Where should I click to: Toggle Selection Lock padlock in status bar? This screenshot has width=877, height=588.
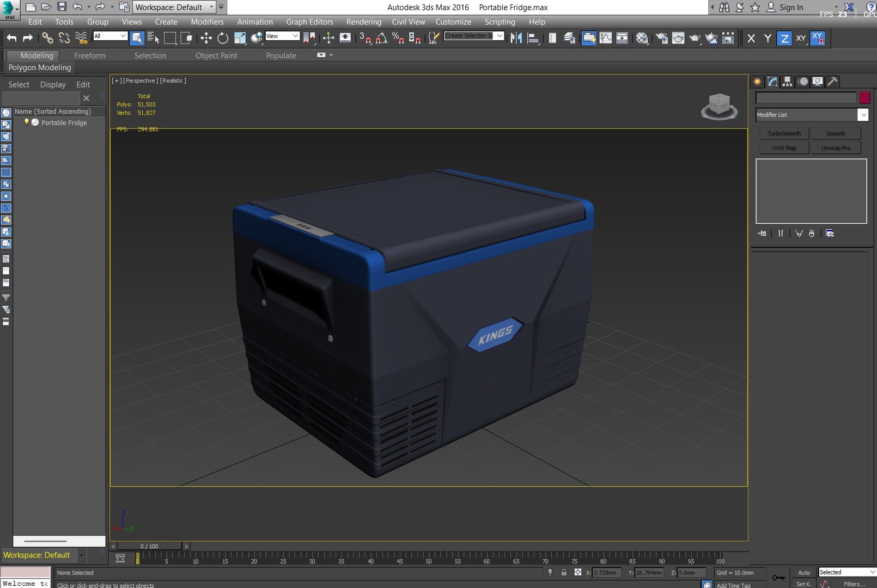564,572
